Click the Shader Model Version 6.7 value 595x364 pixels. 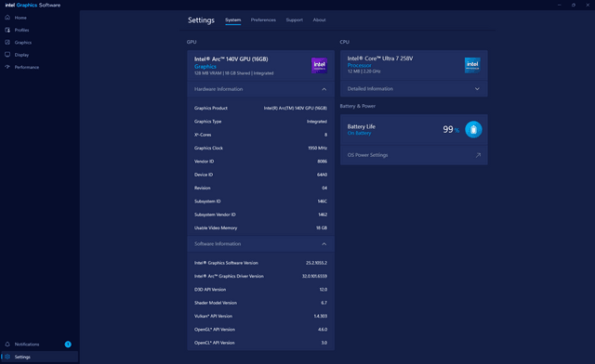click(324, 303)
